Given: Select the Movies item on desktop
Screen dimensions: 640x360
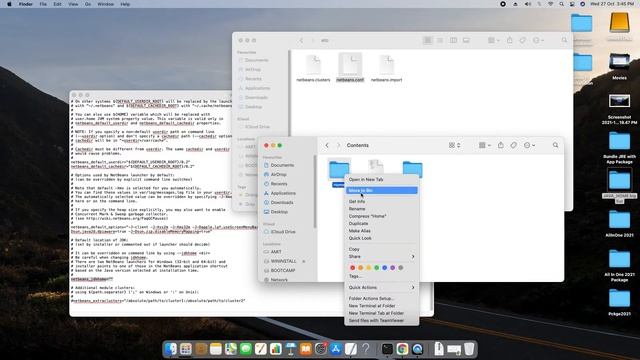Looking at the screenshot, I should 619,67.
